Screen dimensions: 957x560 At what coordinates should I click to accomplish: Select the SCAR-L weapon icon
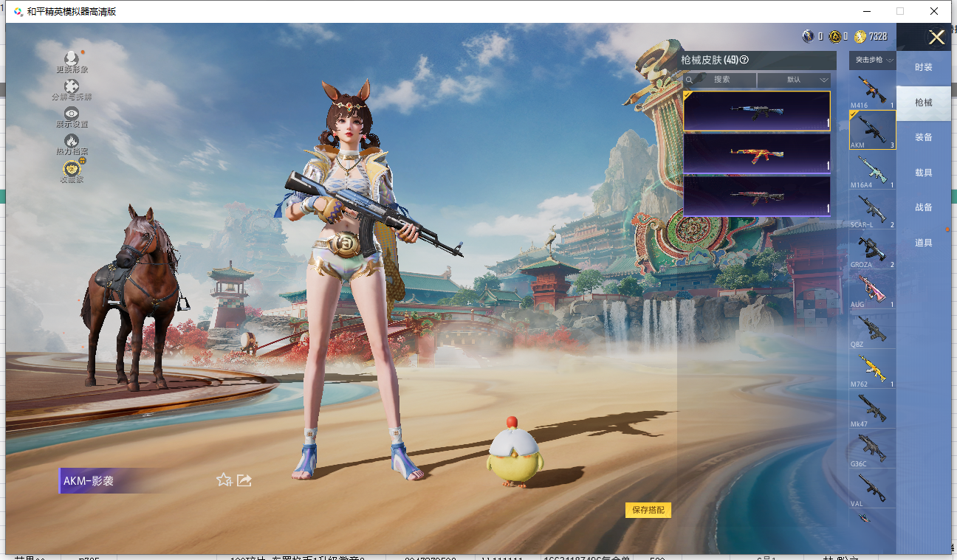pyautogui.click(x=872, y=210)
